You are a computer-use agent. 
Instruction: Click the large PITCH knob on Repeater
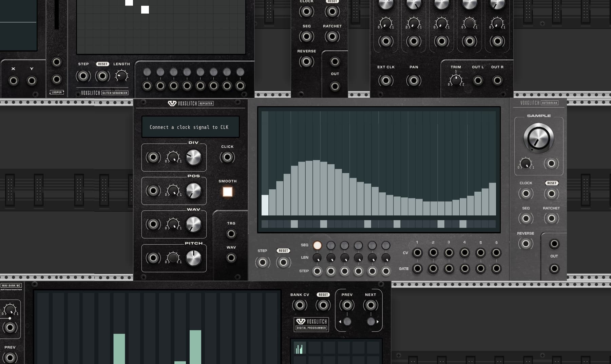pyautogui.click(x=194, y=258)
